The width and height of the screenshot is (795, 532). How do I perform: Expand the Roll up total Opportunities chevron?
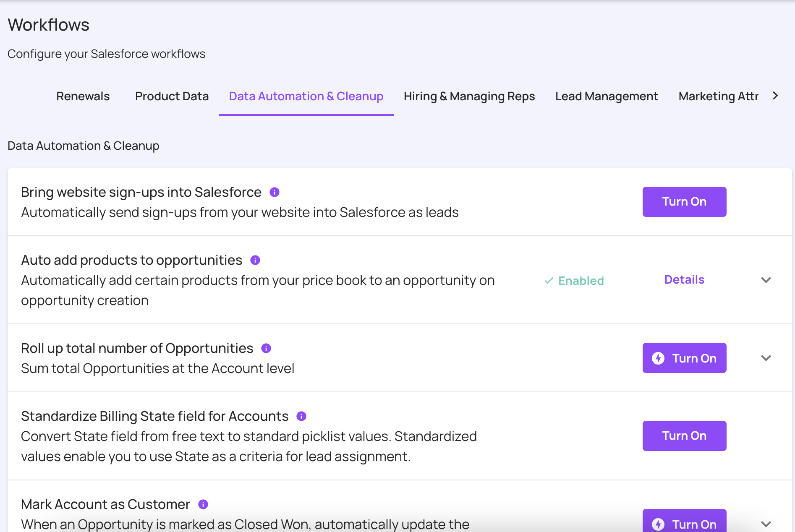tap(766, 358)
